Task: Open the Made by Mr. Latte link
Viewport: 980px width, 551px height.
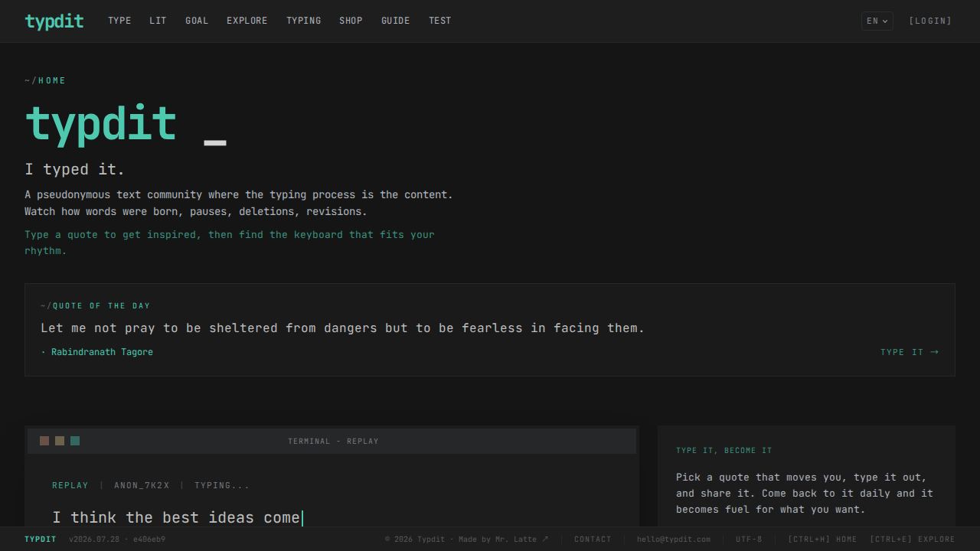Action: 504,539
